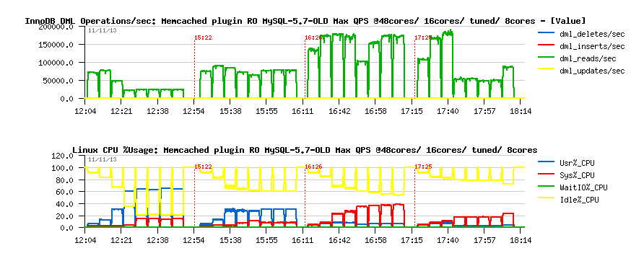Click the InnoDB DML Operations chart title

(x=305, y=20)
